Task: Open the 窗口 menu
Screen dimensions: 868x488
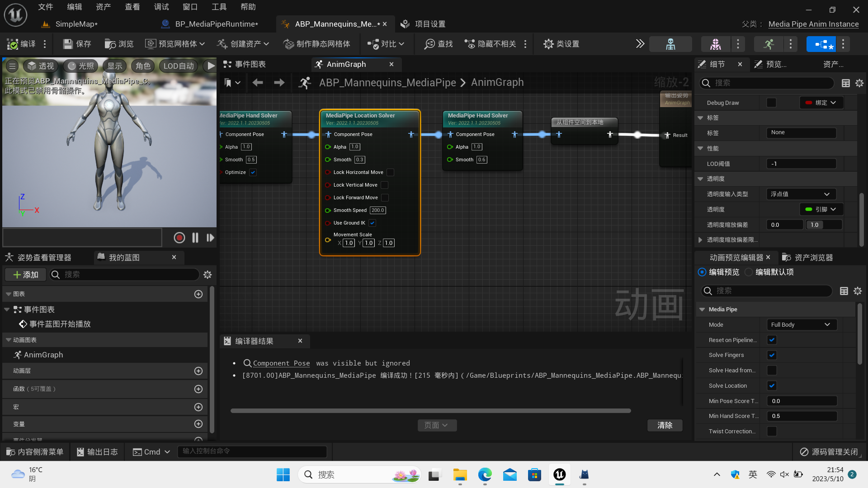Action: pyautogui.click(x=190, y=6)
